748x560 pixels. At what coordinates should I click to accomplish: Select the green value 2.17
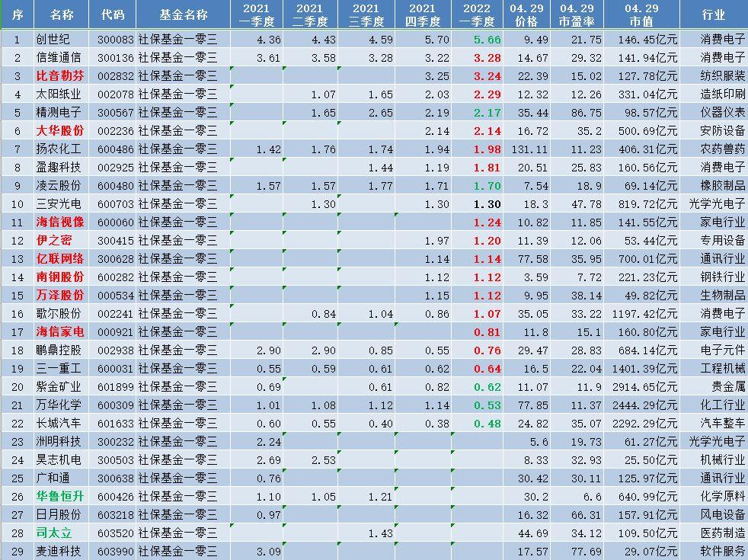point(487,113)
